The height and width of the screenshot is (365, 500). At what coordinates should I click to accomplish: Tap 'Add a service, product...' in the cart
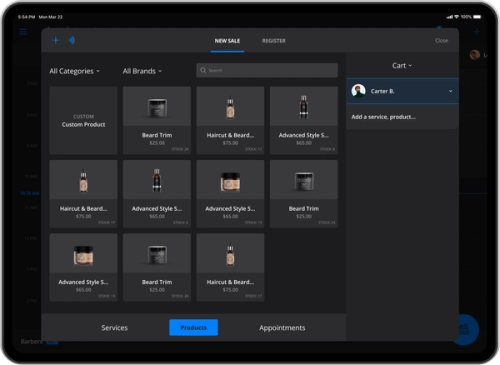pyautogui.click(x=383, y=117)
